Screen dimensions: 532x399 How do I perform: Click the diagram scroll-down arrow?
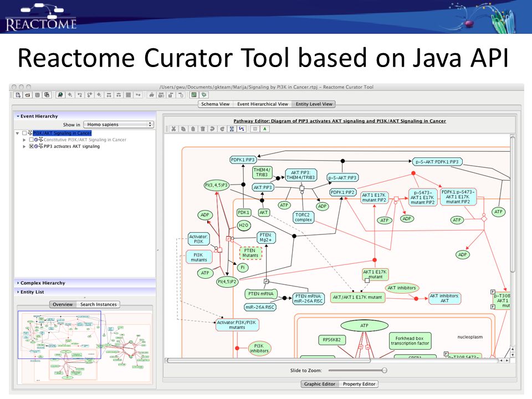(x=513, y=355)
